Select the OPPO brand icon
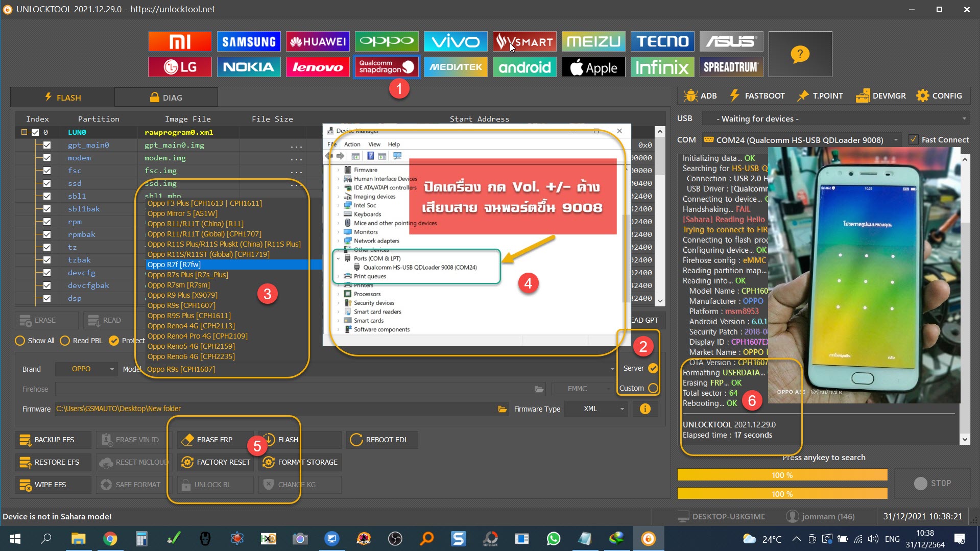Image resolution: width=980 pixels, height=551 pixels. (387, 41)
